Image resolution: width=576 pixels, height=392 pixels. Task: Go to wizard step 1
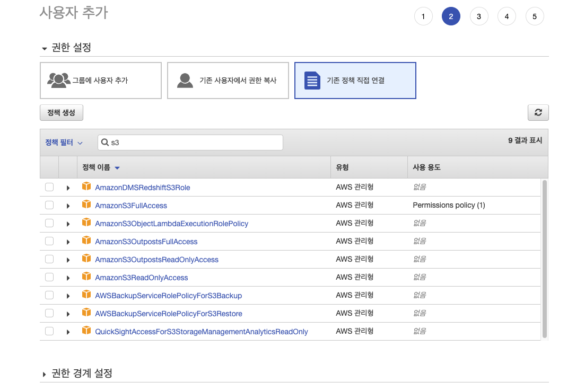[423, 16]
